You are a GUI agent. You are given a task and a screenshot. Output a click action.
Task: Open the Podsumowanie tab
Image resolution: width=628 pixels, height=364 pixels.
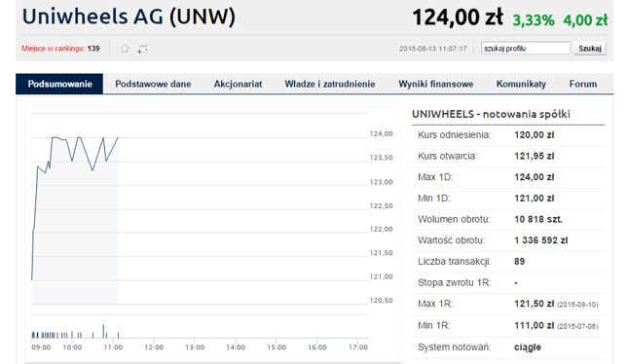[59, 84]
